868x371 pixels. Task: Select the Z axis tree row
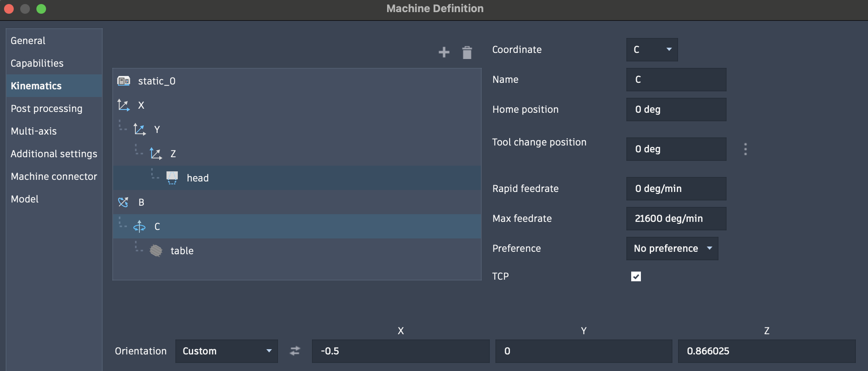coord(297,154)
